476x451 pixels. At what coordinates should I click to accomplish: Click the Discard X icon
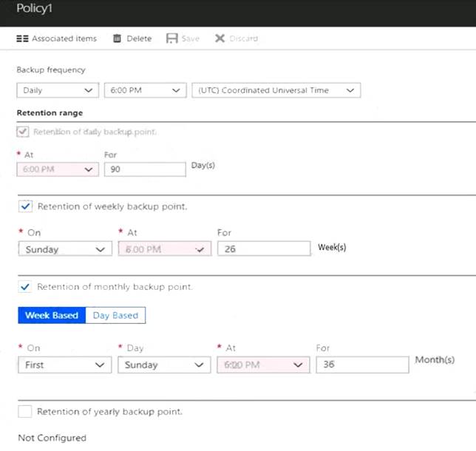[x=220, y=38]
